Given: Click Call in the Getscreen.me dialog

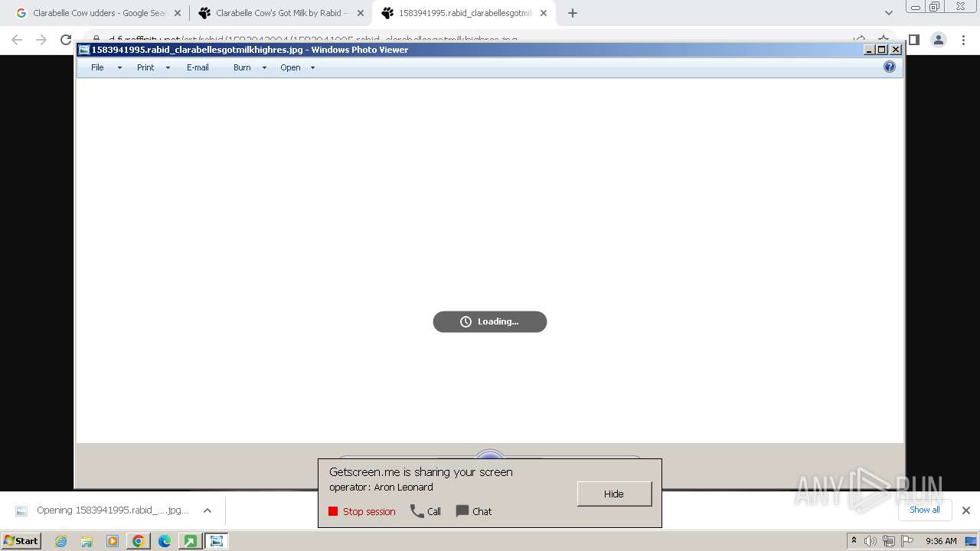Looking at the screenshot, I should click(x=426, y=511).
